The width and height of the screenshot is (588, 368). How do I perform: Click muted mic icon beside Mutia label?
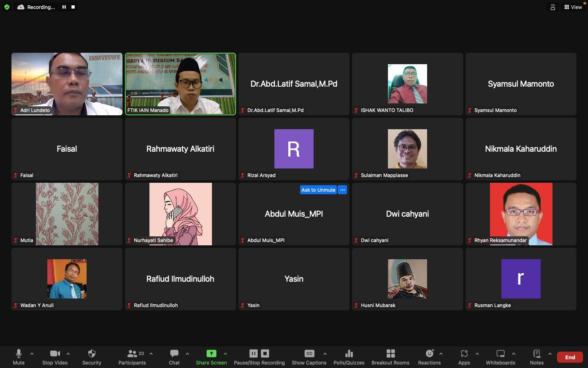[x=16, y=240]
